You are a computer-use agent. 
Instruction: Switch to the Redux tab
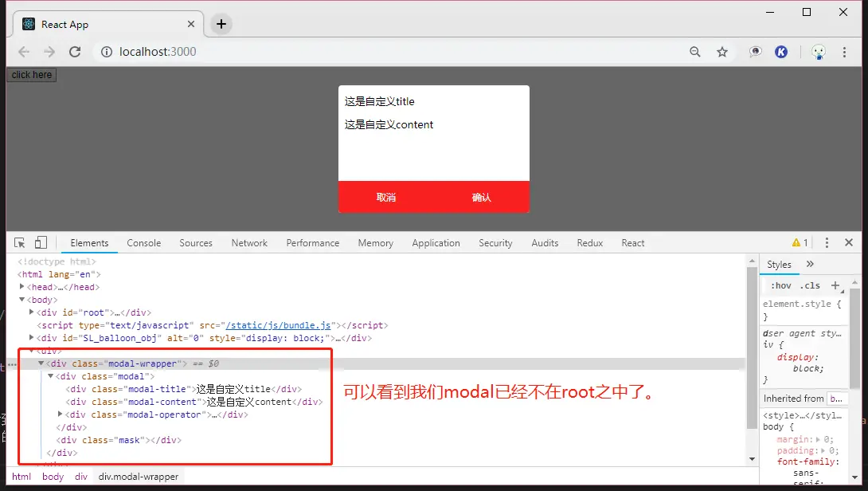coord(589,243)
